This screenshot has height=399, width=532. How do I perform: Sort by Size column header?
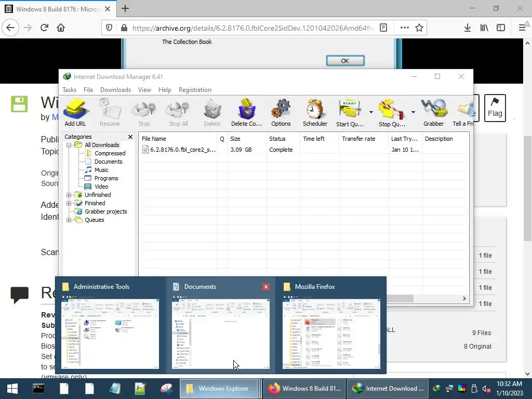(247, 139)
